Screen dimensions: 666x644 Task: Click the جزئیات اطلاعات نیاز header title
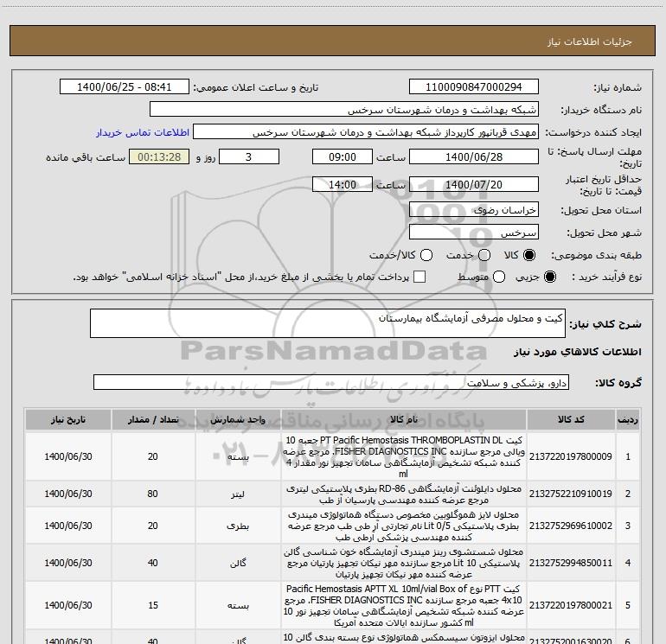pos(590,41)
